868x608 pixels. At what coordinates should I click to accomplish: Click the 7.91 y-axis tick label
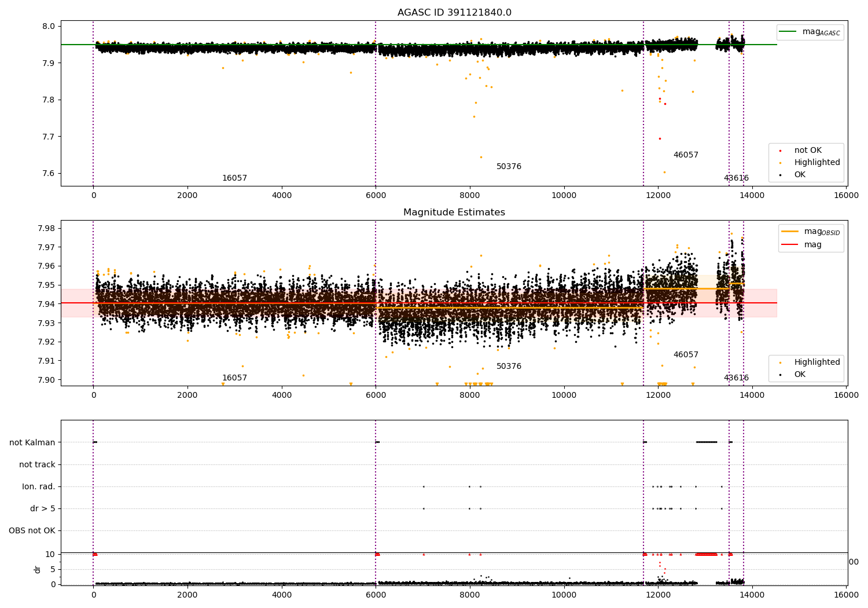coord(46,361)
